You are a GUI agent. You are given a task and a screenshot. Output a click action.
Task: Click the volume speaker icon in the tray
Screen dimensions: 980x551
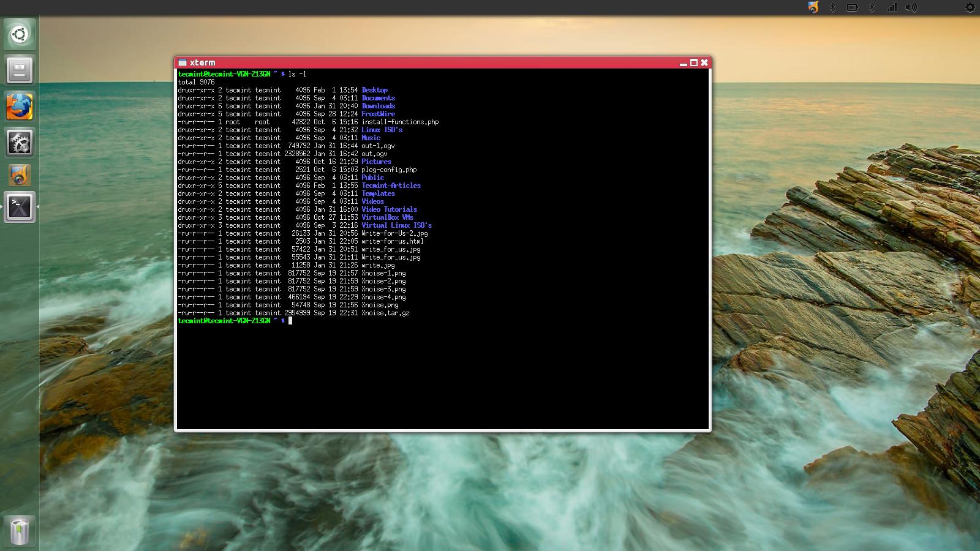[x=911, y=7]
